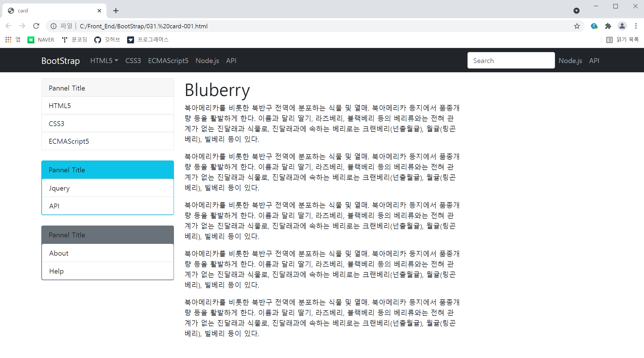This screenshot has width=644, height=358.
Task: Open the extensions puzzle icon
Action: pyautogui.click(x=608, y=26)
